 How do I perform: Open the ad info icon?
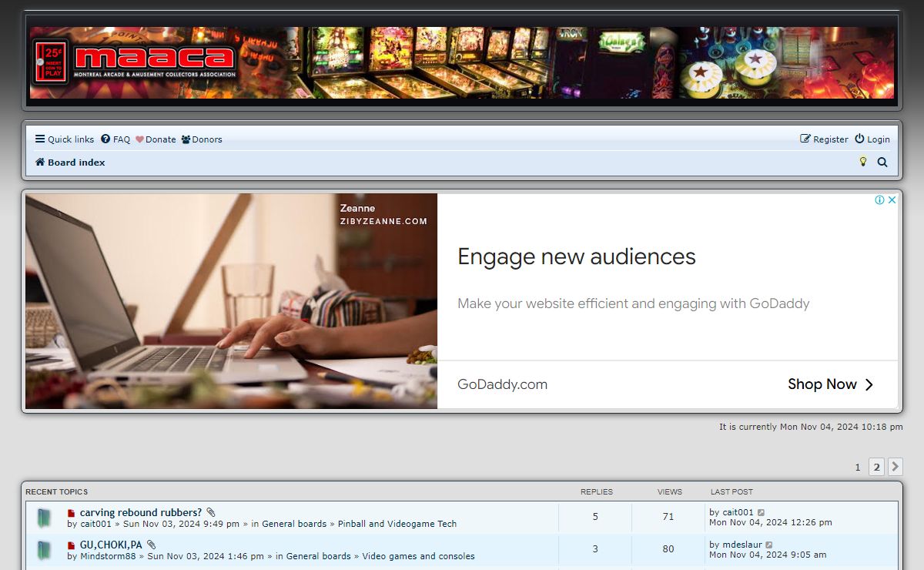point(879,199)
